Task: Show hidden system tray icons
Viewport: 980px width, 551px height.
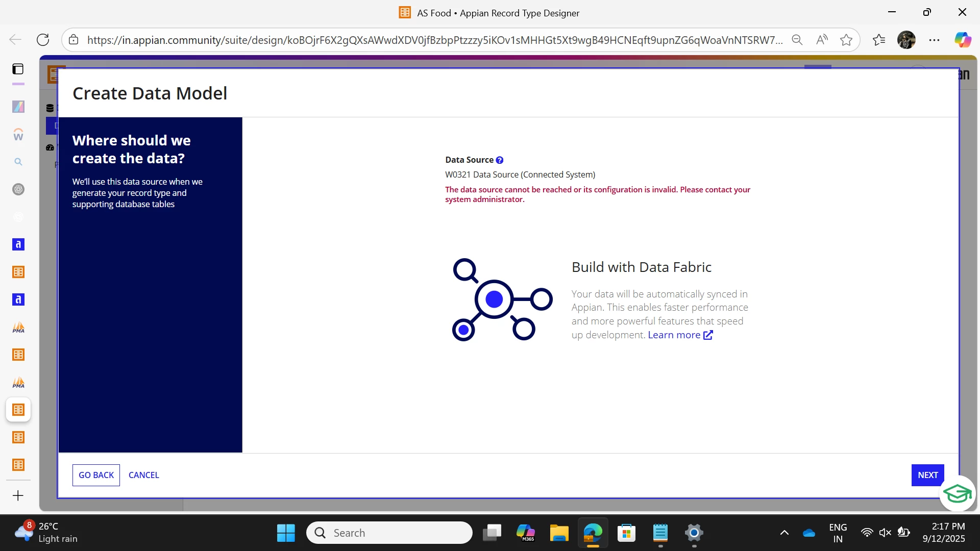Action: coord(785,533)
